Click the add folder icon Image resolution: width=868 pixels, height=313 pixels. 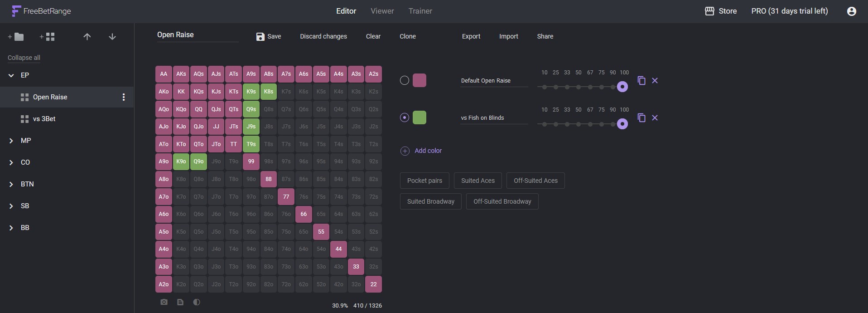click(16, 37)
